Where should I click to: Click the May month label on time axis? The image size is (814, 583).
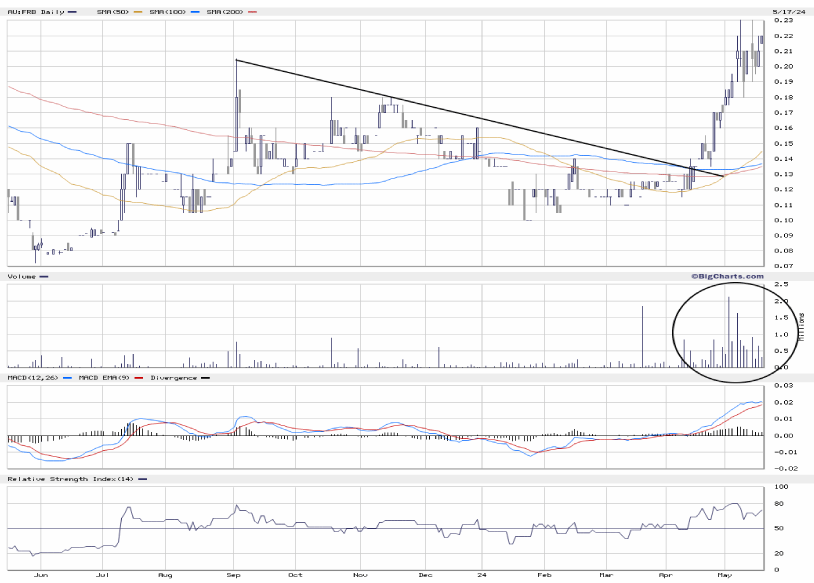726,575
